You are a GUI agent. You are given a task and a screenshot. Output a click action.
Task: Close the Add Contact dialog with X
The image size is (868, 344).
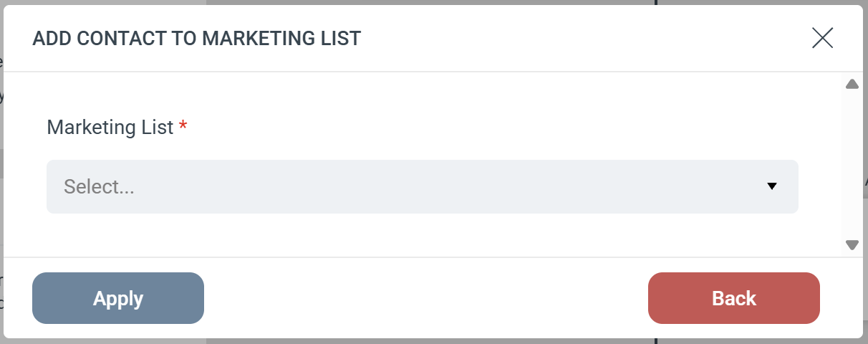[822, 38]
